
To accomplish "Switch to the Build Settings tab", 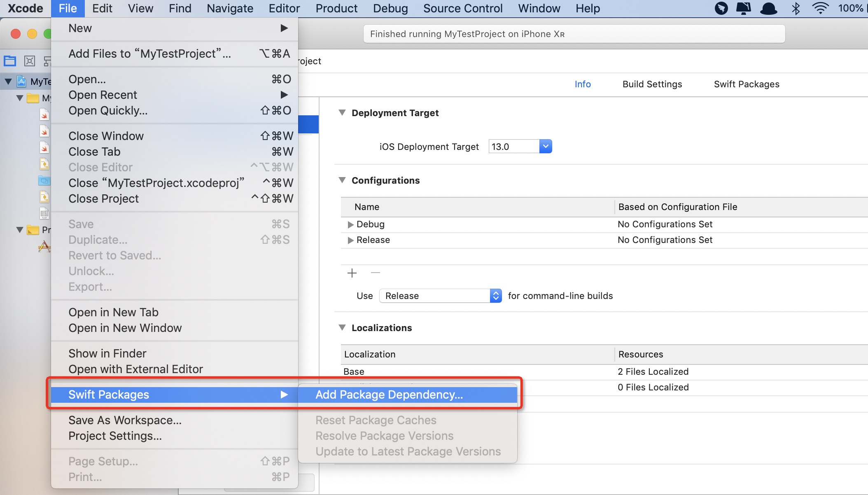I will (652, 84).
